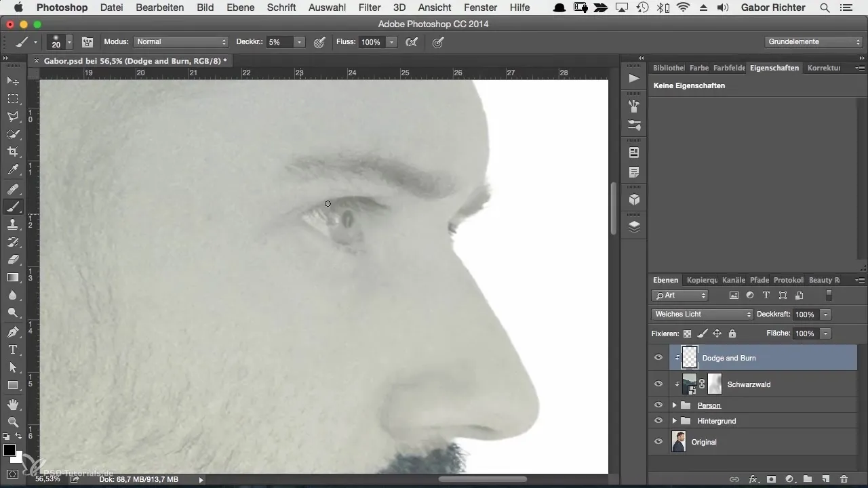Click the Deckkraft layer opacity field
Image resolution: width=868 pixels, height=488 pixels.
pyautogui.click(x=805, y=314)
